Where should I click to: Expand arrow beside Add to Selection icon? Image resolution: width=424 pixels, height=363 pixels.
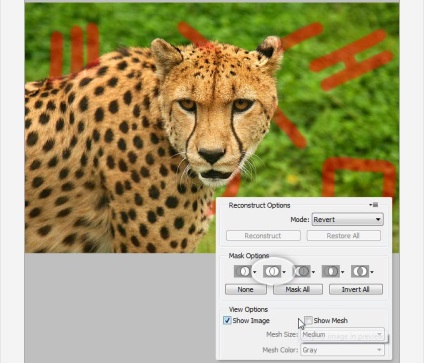coord(284,272)
